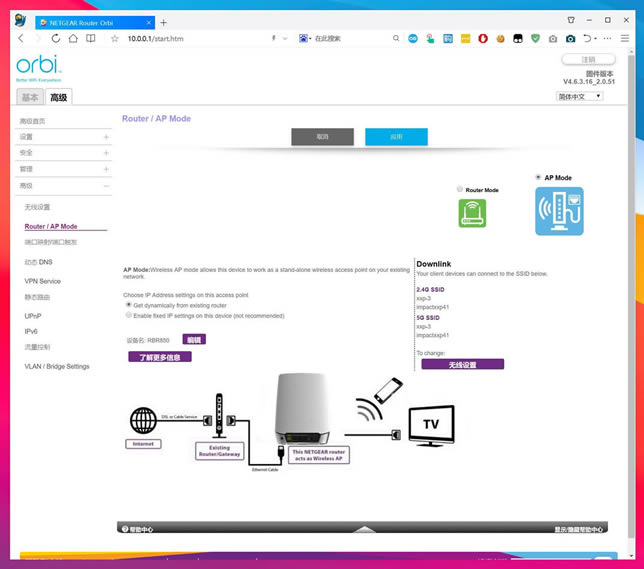Image resolution: width=644 pixels, height=569 pixels.
Task: Click the logout button top right
Action: 588,60
